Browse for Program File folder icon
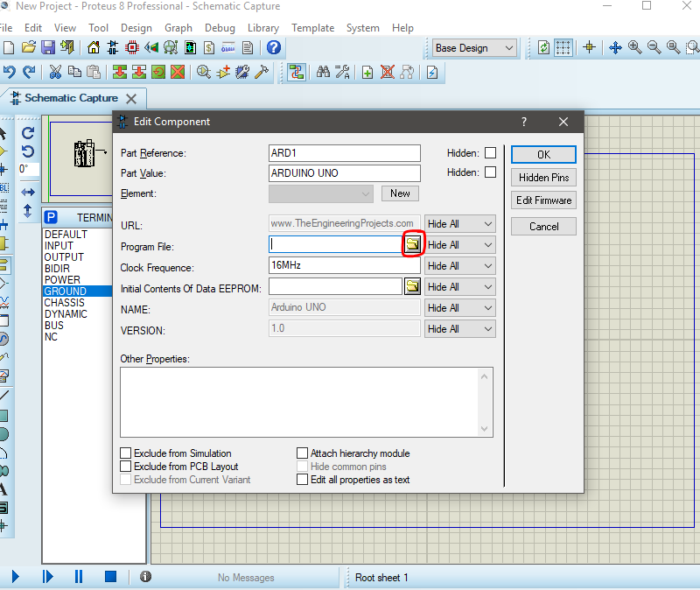The width and height of the screenshot is (700, 590). [x=412, y=244]
